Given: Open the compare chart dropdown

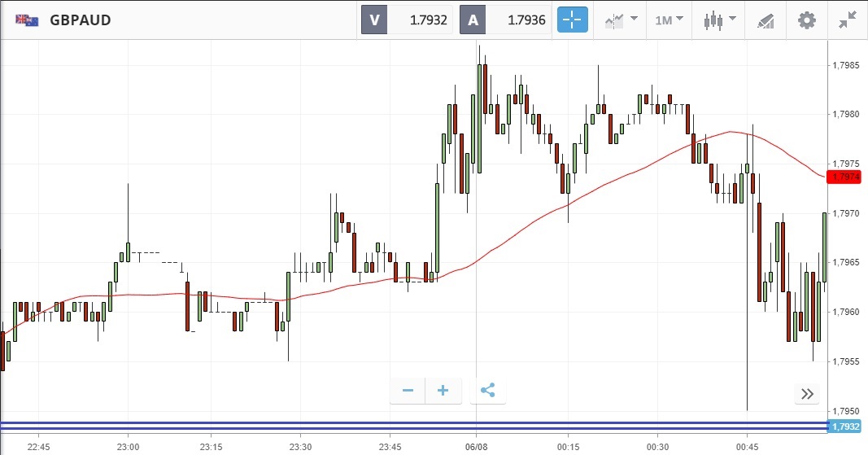Looking at the screenshot, I should 622,20.
